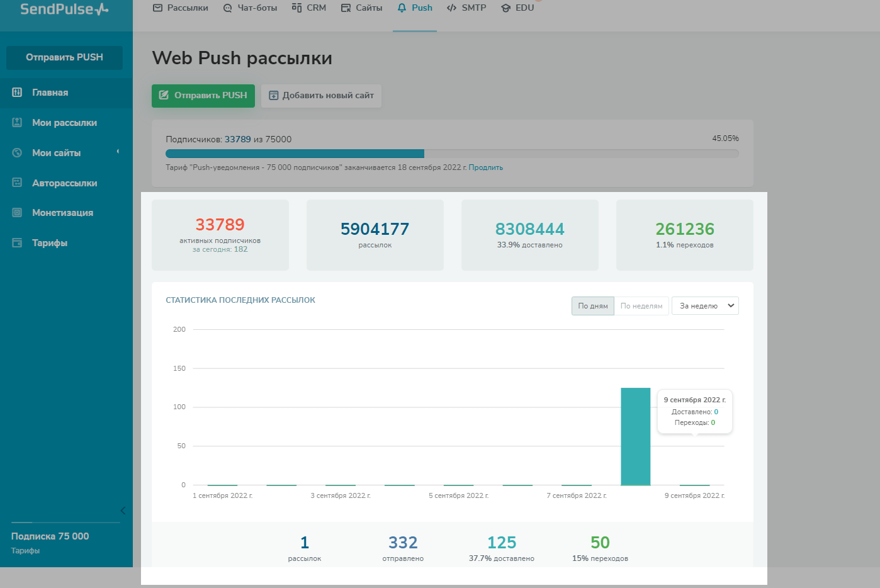Click the за сегодня: 182 text
The image size is (880, 588).
tap(220, 249)
